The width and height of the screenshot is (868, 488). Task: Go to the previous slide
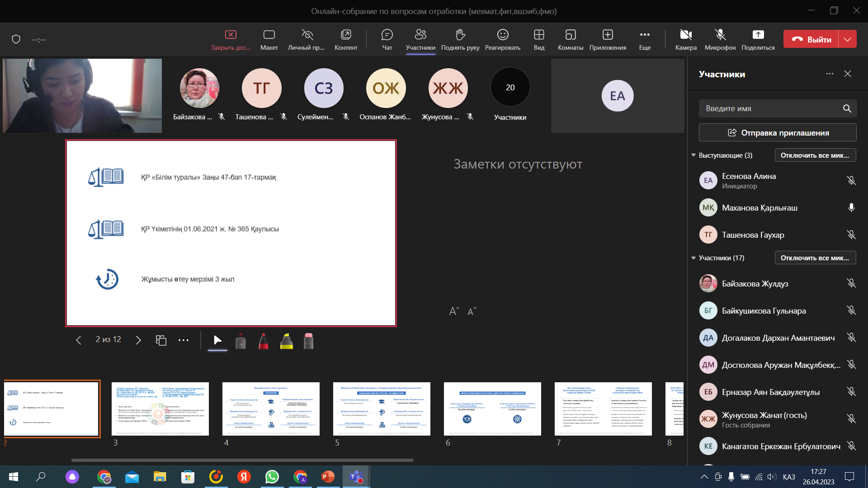79,340
